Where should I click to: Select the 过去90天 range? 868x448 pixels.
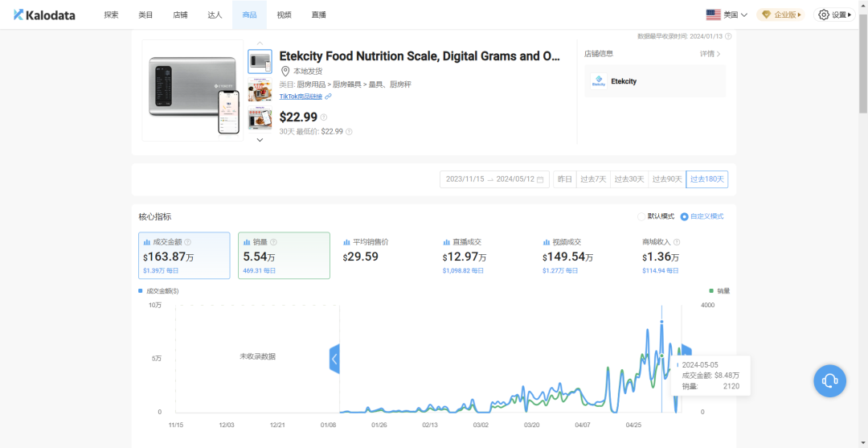[x=667, y=179]
